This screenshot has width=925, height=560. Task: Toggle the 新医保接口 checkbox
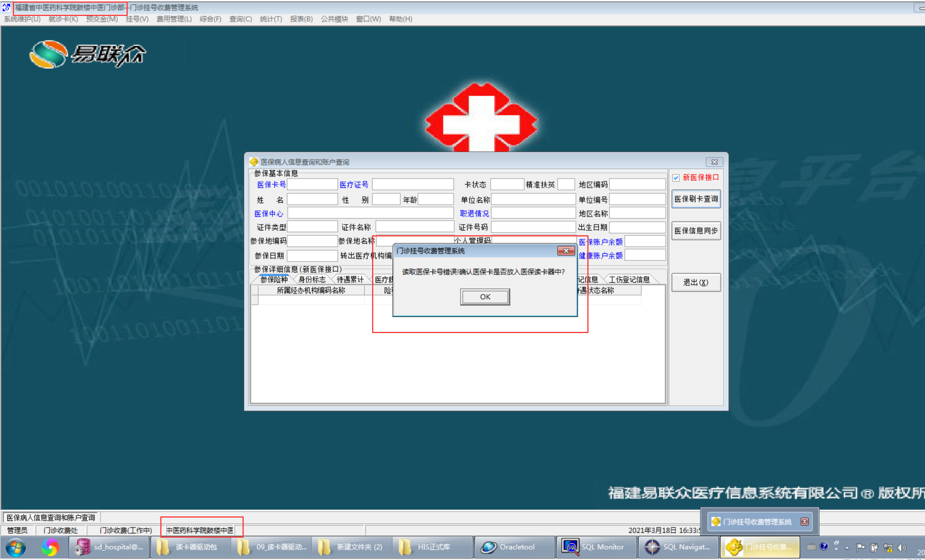click(676, 178)
